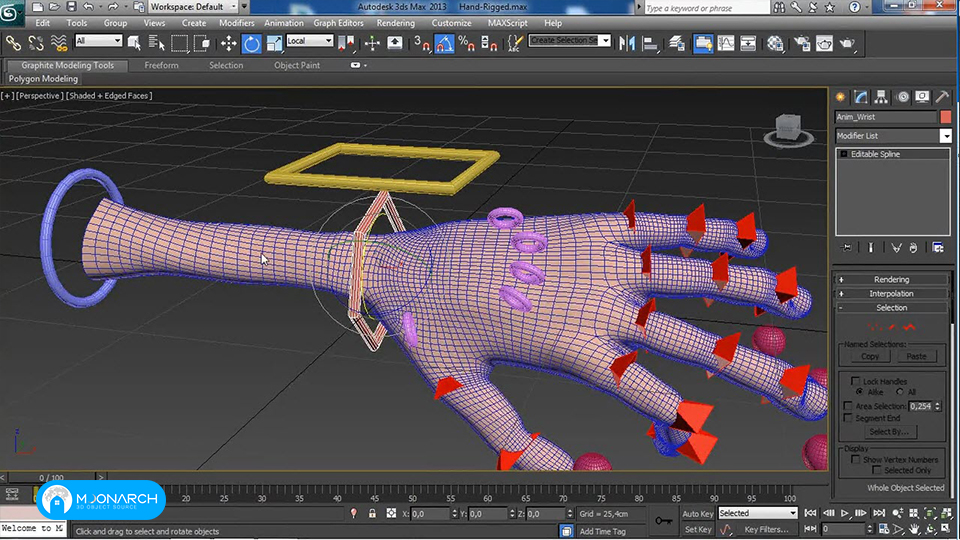Open the Modifier List dropdown
Image resolution: width=960 pixels, height=540 pixels.
click(893, 135)
